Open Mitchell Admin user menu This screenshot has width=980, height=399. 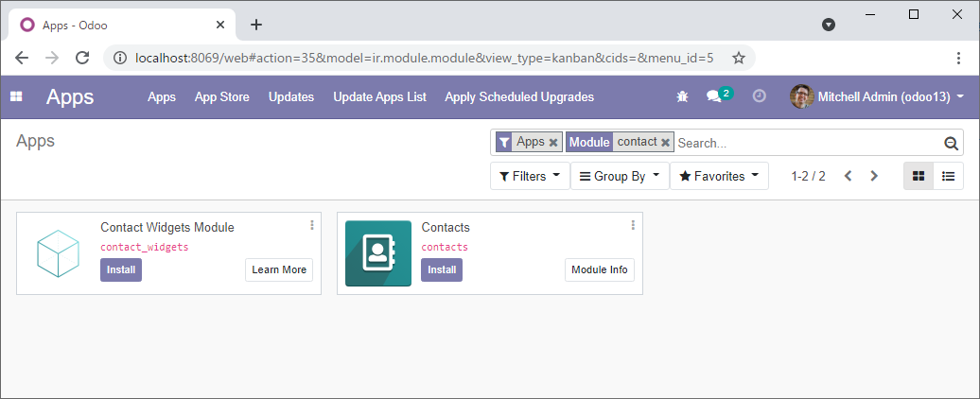877,96
